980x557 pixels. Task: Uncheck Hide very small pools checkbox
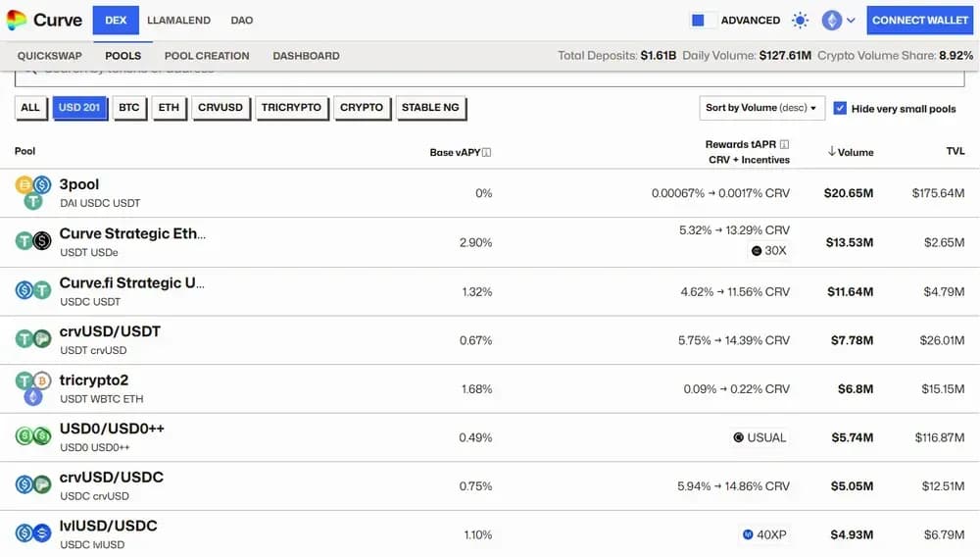coord(840,108)
